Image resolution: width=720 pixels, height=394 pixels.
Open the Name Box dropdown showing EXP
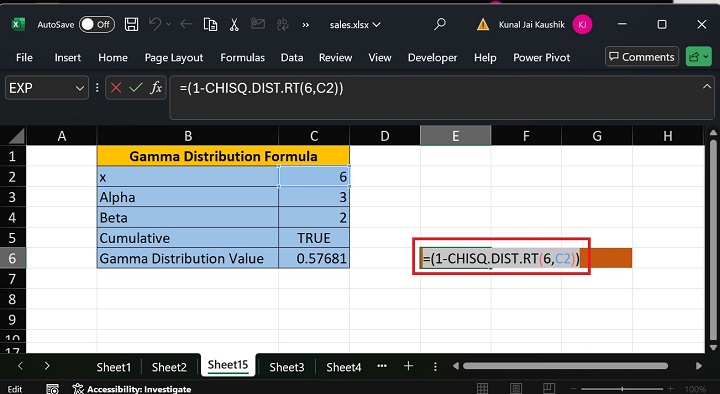click(79, 88)
